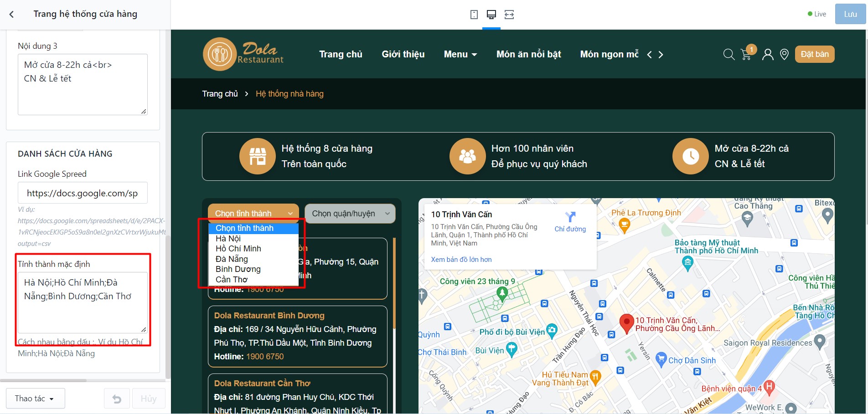Image resolution: width=868 pixels, height=414 pixels.
Task: Choose the 'Chọn tỉnh thành' list option
Action: click(x=253, y=228)
